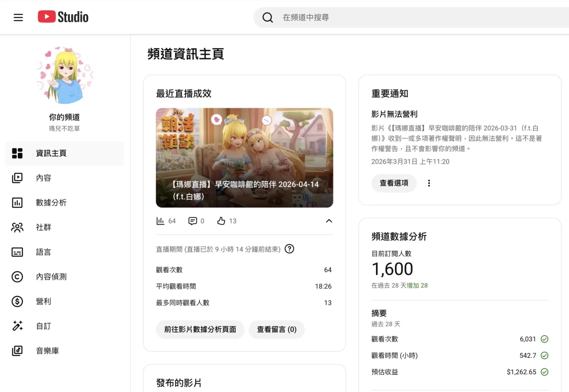Click the views bar chart icon showing 64
Screen dimensions: 569x392
pos(160,221)
